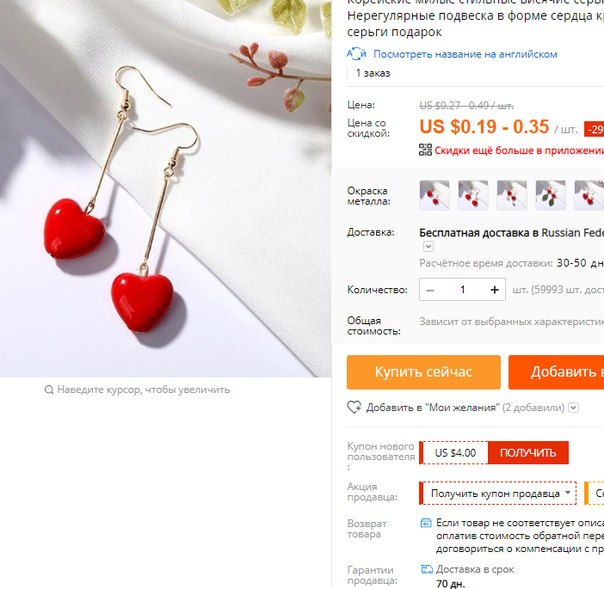The height and width of the screenshot is (589, 604).
Task: Click the 'ПОЛУЧИТЬ' coupon button
Action: 528,453
